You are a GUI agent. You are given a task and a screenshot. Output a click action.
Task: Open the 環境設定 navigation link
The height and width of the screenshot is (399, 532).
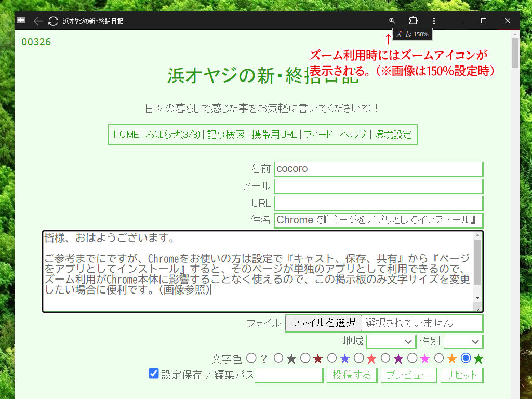click(393, 135)
